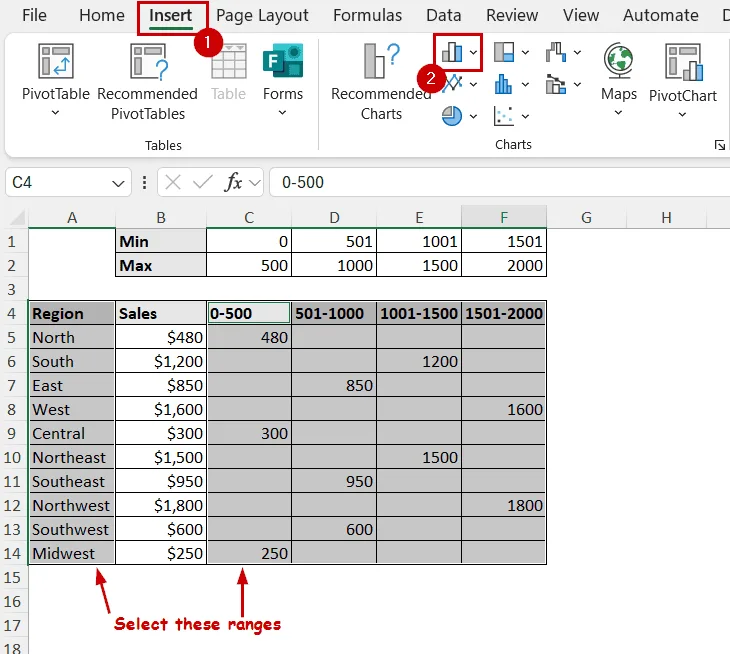Click the Max label cell
The image size is (730, 654).
coord(161,265)
